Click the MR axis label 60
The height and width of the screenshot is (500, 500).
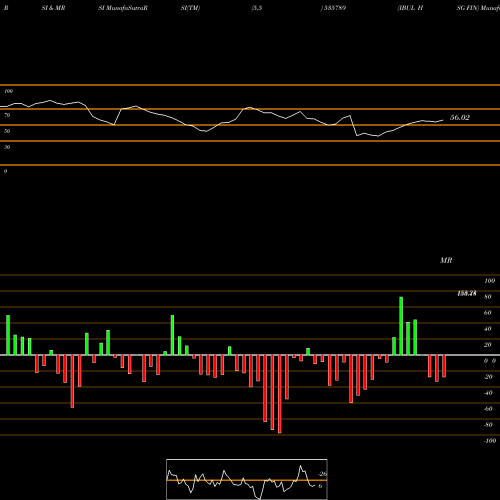[488, 313]
